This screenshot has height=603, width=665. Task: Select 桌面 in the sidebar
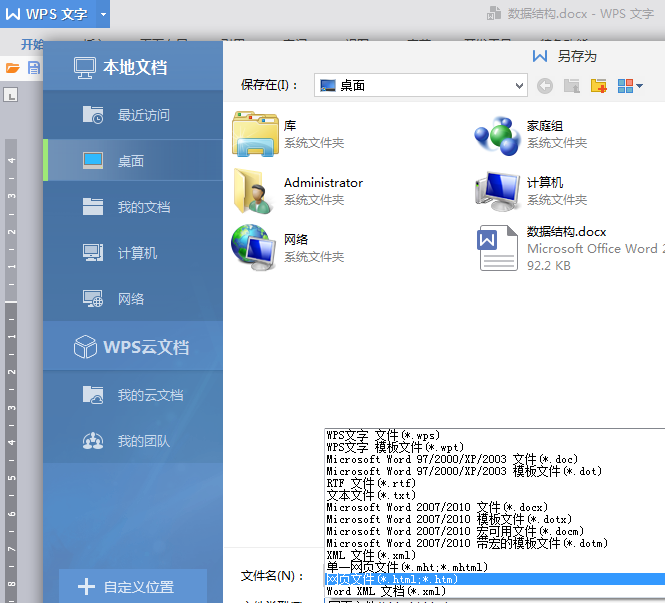click(133, 161)
